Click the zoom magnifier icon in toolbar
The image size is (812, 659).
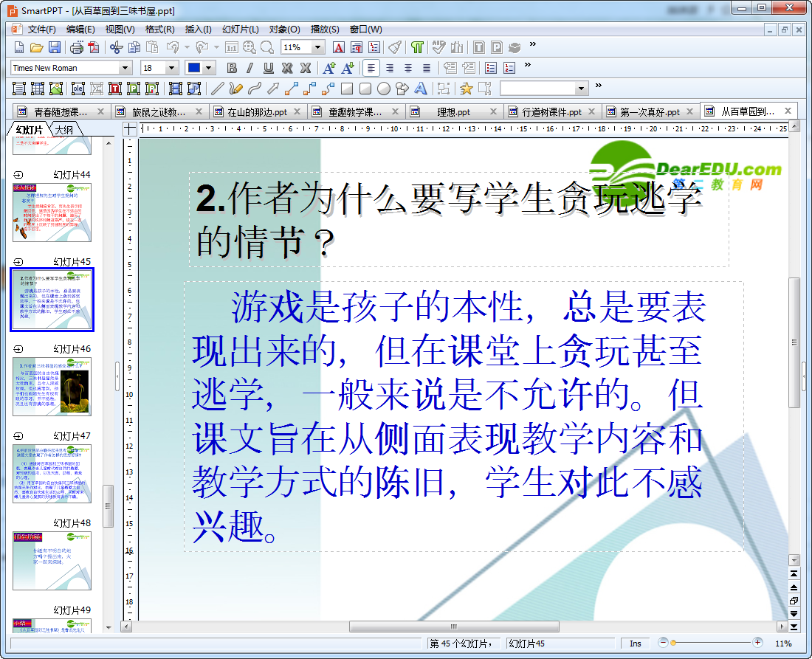[267, 48]
